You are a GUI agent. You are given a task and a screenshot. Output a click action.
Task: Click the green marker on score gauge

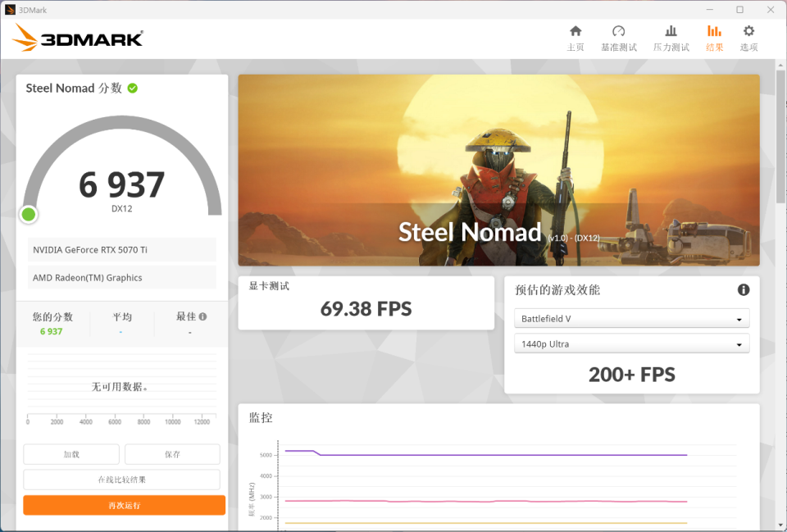click(x=29, y=214)
